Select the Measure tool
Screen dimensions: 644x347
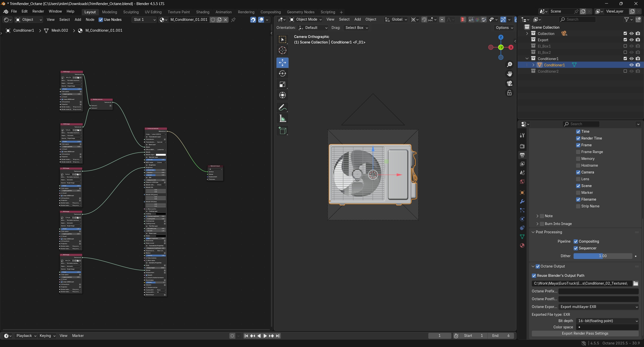(282, 118)
